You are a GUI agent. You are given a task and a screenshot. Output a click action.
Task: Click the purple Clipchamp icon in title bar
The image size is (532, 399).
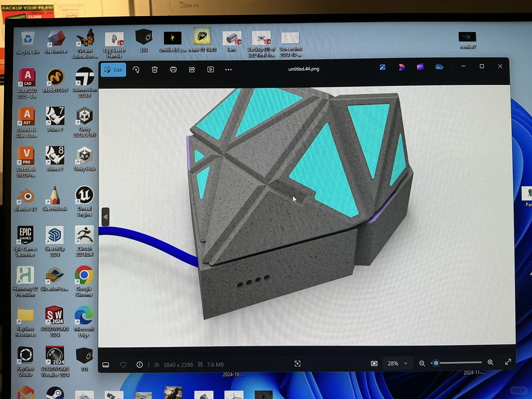coord(420,67)
